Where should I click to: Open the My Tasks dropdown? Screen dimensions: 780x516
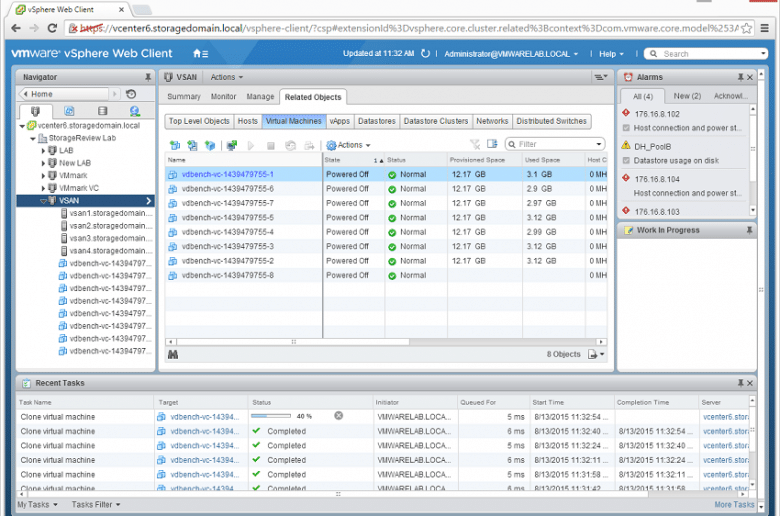click(37, 505)
